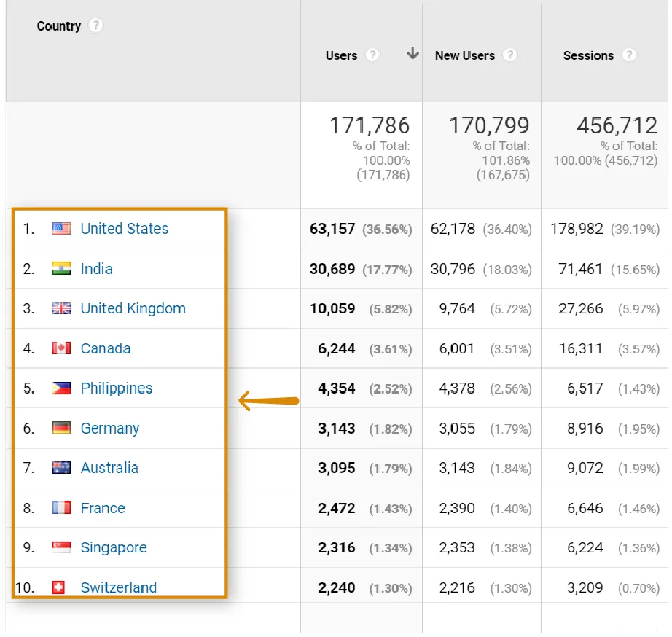Image resolution: width=672 pixels, height=637 pixels.
Task: Open the United States country link
Action: tap(124, 229)
